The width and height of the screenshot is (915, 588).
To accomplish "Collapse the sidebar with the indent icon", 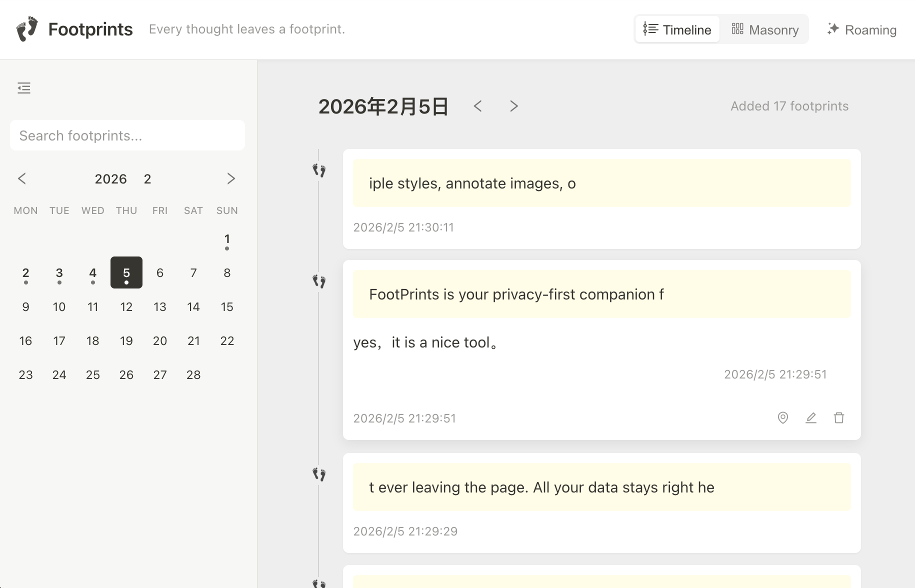I will (23, 87).
